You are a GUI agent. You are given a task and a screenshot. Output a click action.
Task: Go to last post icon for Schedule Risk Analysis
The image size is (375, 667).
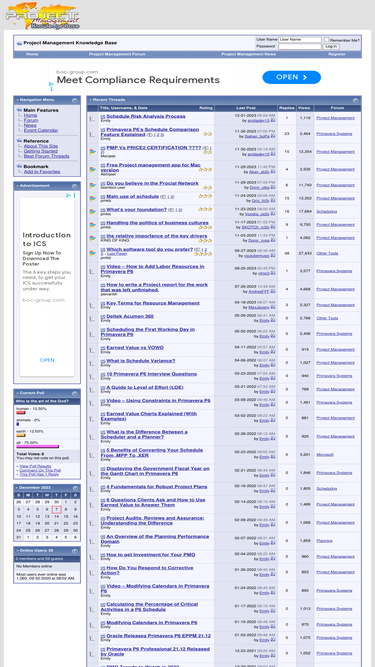[x=273, y=120]
